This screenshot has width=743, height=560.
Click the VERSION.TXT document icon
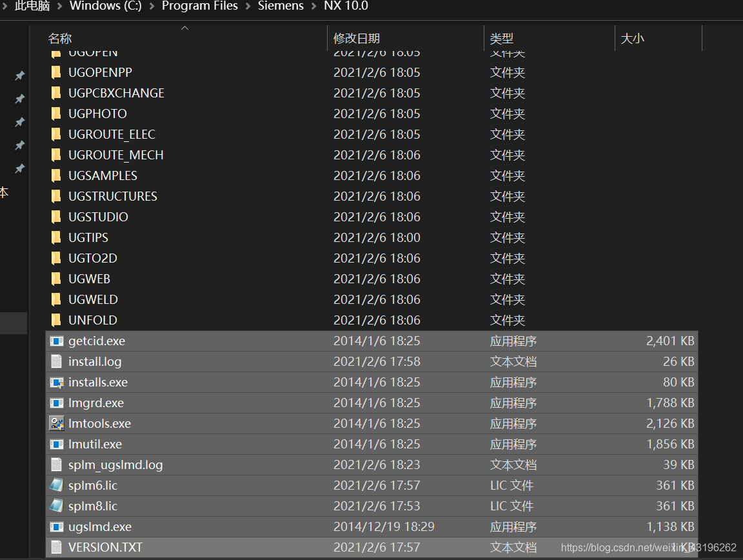click(56, 547)
